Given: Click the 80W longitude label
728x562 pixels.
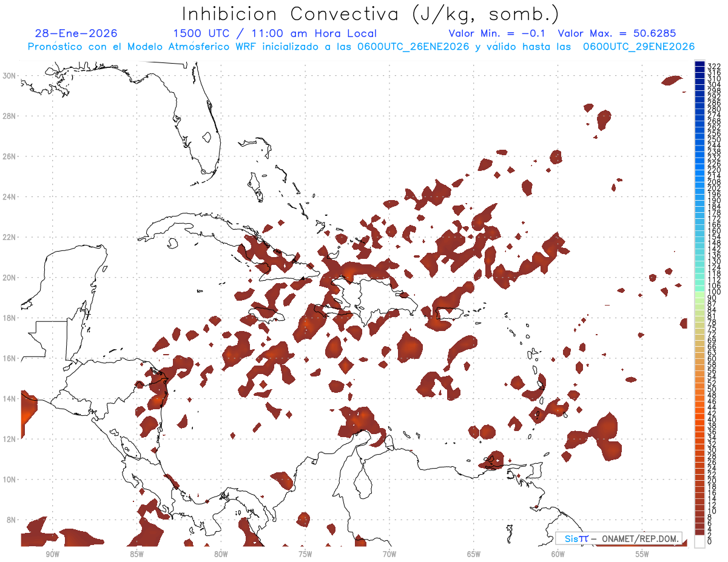Looking at the screenshot, I should (221, 554).
